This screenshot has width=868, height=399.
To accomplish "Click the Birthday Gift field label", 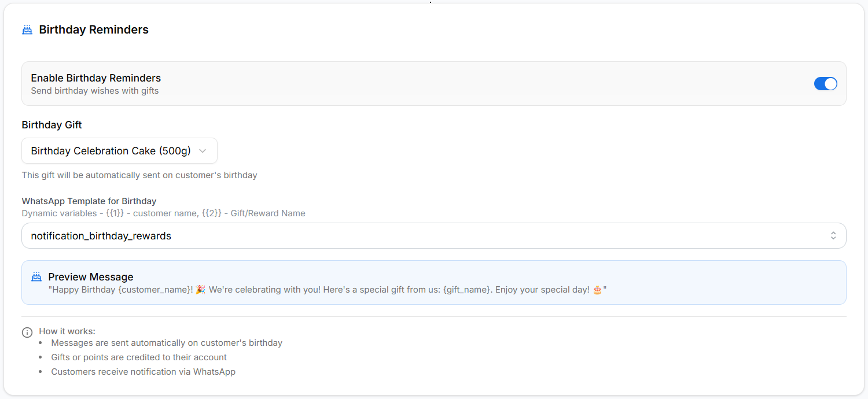I will pyautogui.click(x=52, y=125).
